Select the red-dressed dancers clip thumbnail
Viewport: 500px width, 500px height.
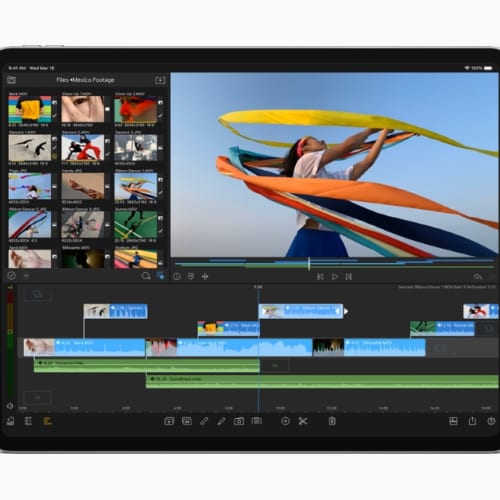coord(83,148)
